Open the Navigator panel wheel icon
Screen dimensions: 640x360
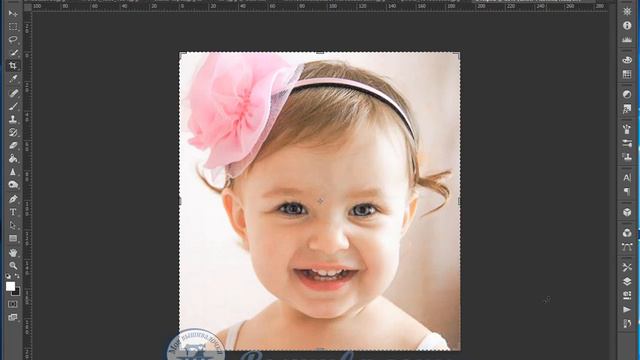627,12
